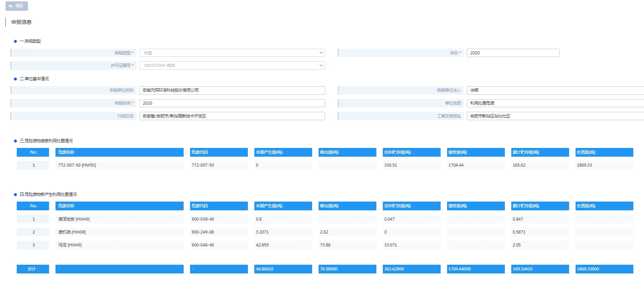Click the 1869.33 处置量 cell
This screenshot has width=644, height=294.
604,165
